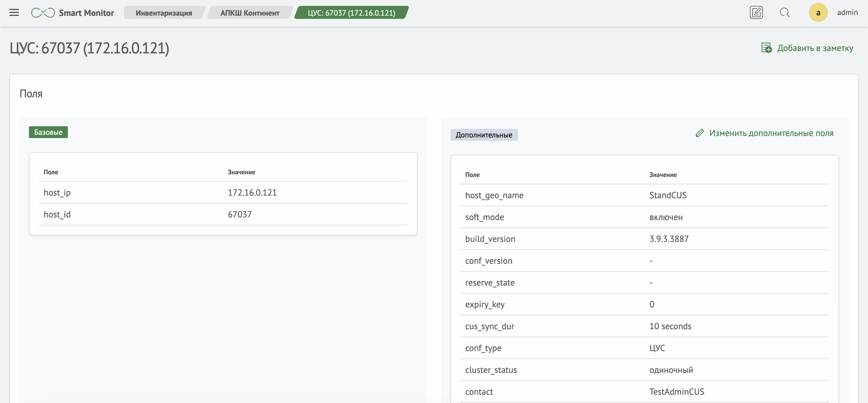Click the admin username label
The image size is (868, 403).
coord(847,12)
